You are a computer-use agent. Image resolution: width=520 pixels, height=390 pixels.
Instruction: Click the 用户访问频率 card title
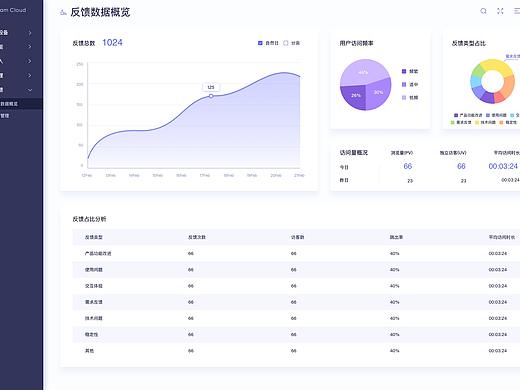(356, 43)
